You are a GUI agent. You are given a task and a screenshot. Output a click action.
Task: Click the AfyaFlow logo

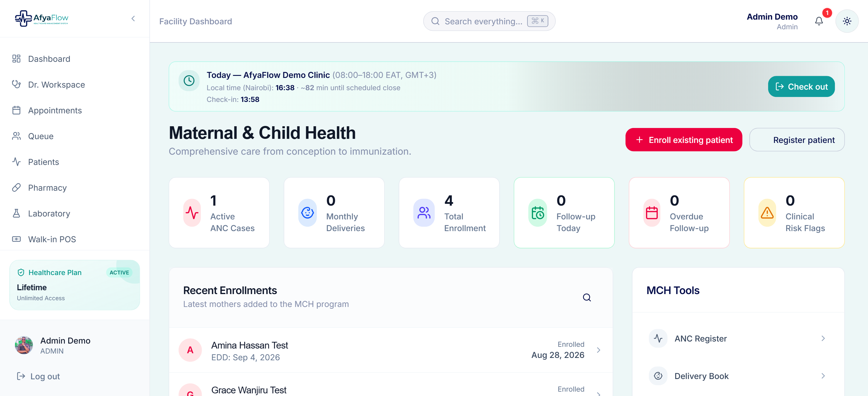42,18
